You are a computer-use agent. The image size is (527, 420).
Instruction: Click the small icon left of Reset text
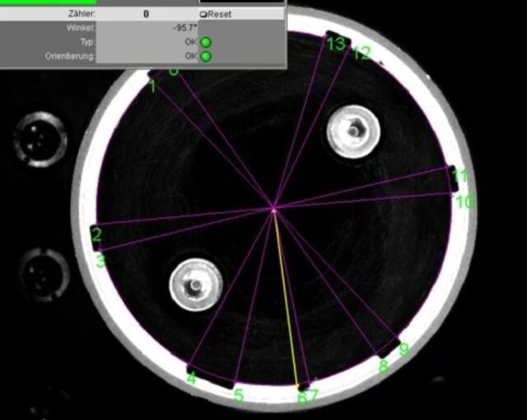203,15
